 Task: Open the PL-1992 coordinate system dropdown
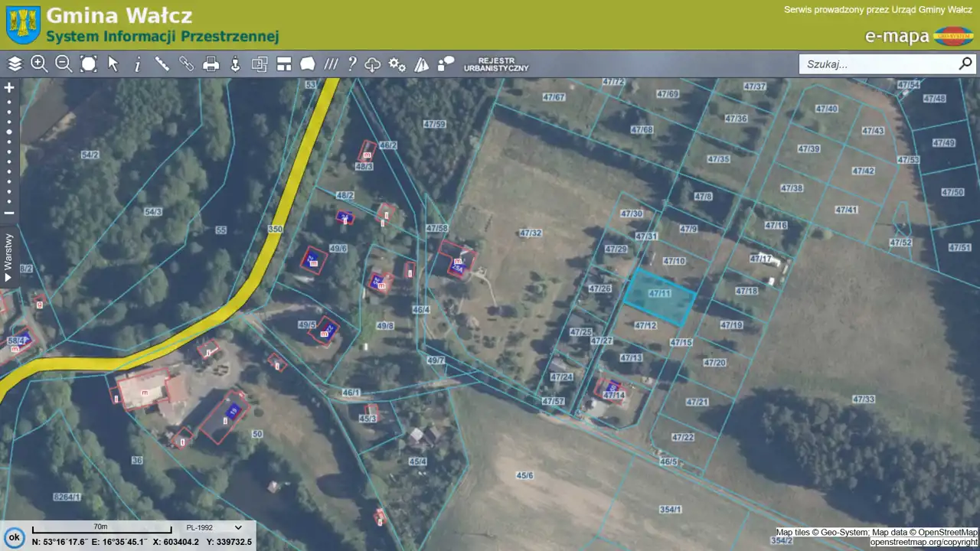point(214,527)
